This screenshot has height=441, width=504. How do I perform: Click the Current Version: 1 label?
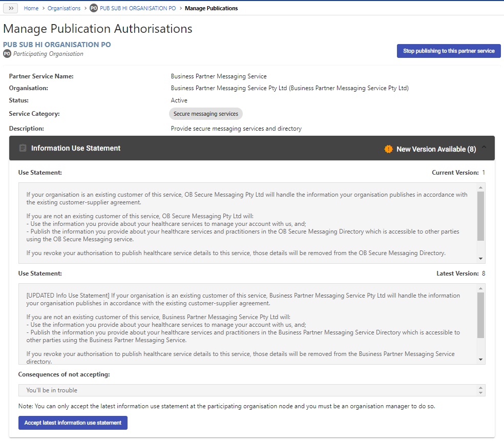pyautogui.click(x=458, y=173)
